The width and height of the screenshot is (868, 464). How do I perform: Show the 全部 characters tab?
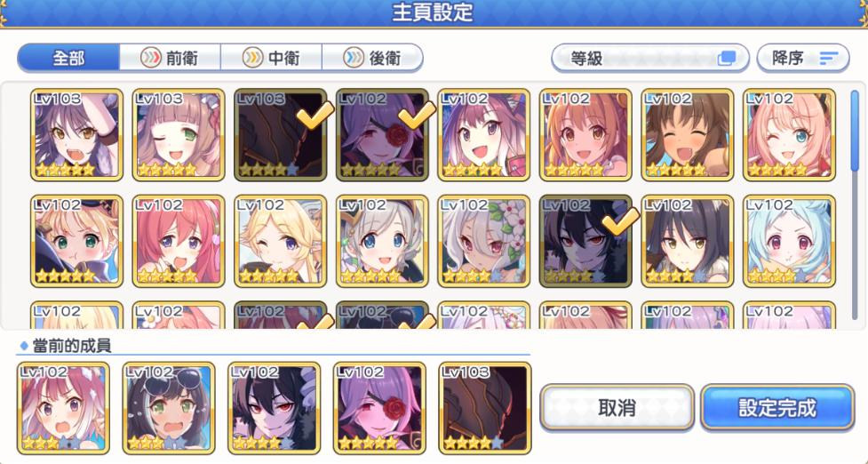pyautogui.click(x=68, y=58)
